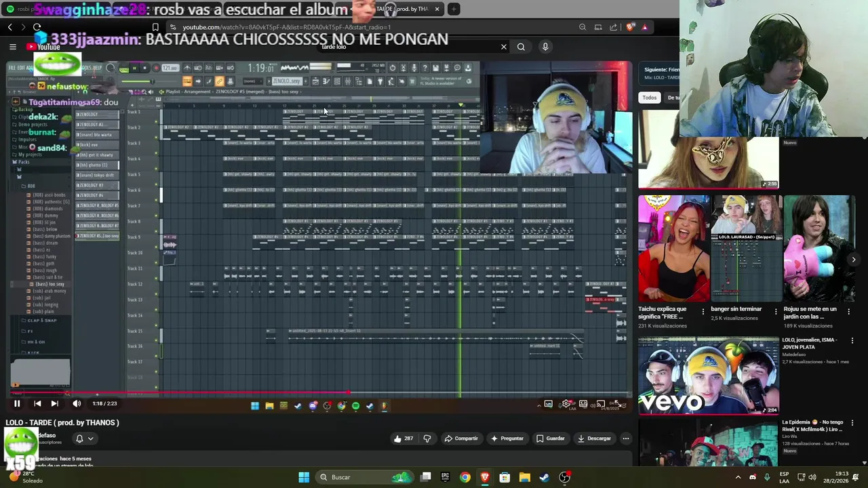
Task: Clear the YouTube search text with X
Action: (504, 47)
